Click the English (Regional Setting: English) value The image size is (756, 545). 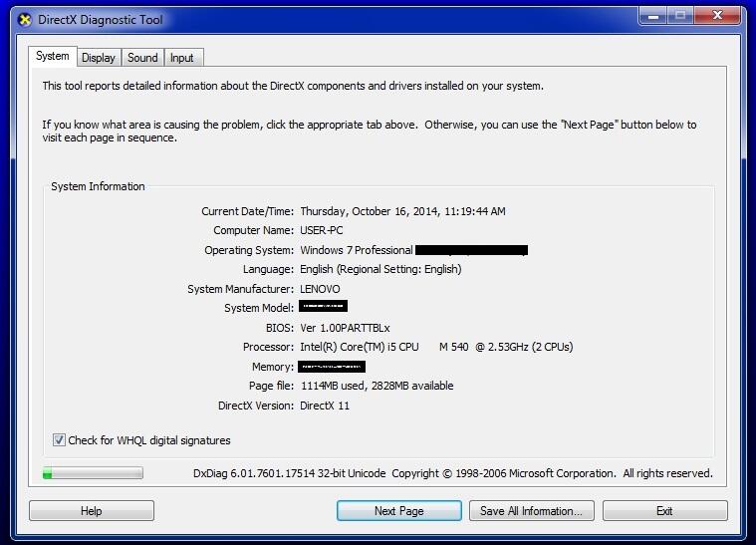380,269
